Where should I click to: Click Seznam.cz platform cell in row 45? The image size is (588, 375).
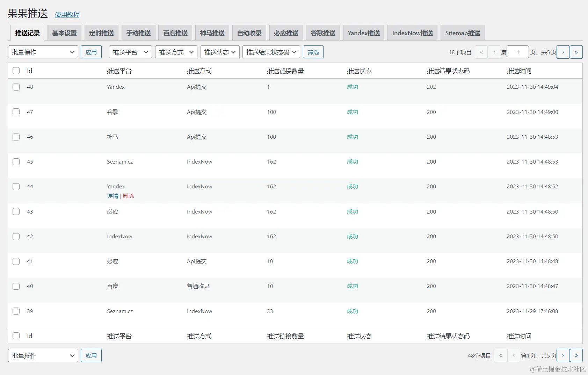click(x=120, y=161)
